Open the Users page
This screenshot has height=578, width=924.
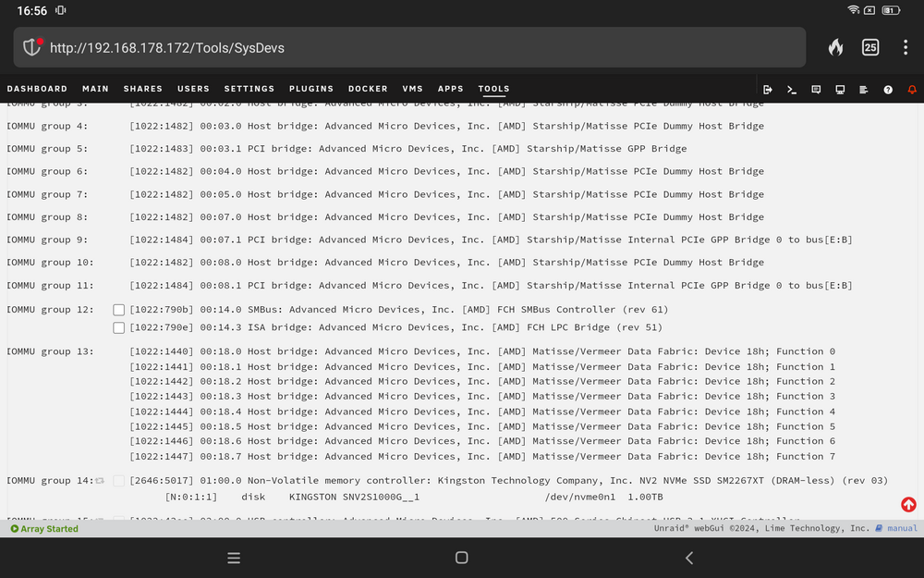pos(193,89)
